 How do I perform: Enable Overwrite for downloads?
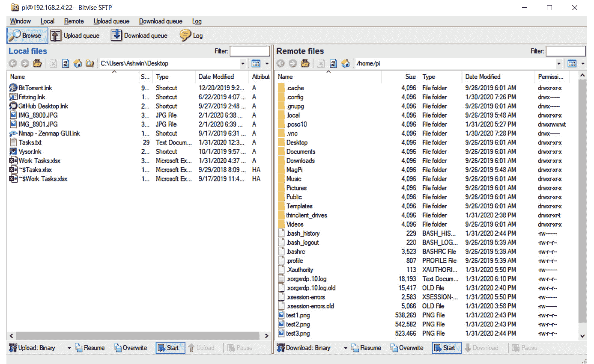[x=406, y=348]
